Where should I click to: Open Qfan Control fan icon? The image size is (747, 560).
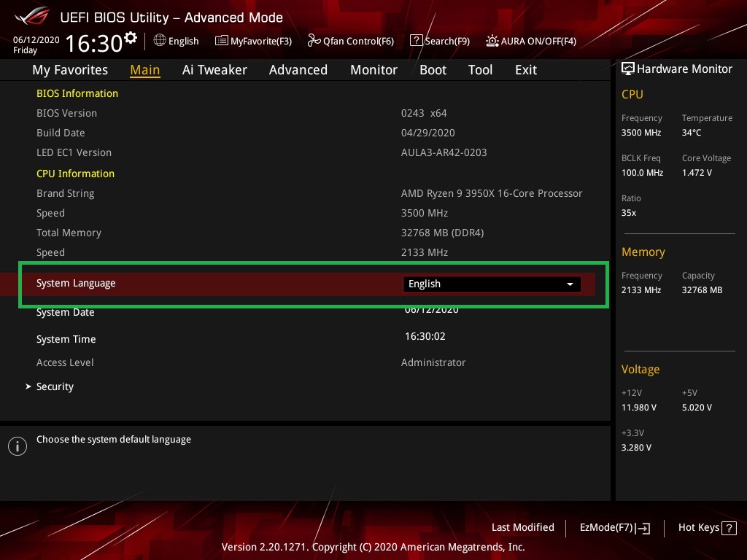(x=314, y=41)
